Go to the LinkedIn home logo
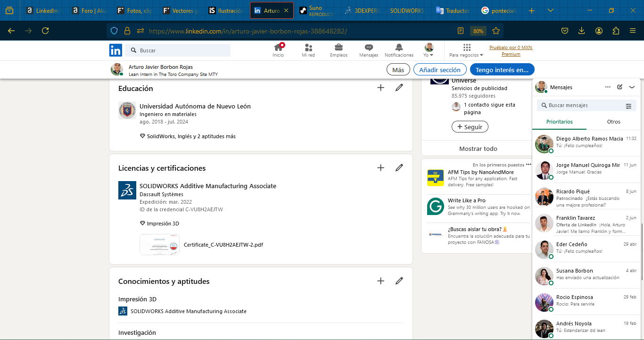 point(116,50)
